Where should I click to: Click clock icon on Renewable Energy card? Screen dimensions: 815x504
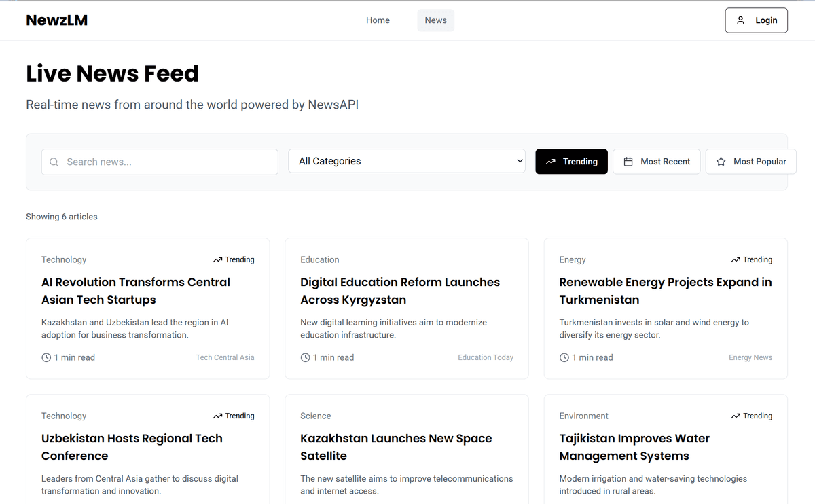tap(564, 357)
